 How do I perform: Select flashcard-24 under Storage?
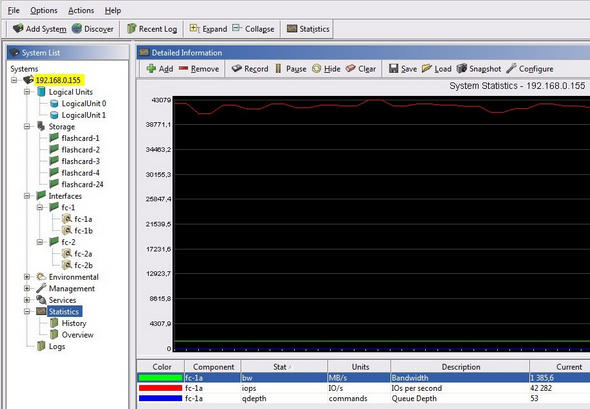pyautogui.click(x=82, y=184)
